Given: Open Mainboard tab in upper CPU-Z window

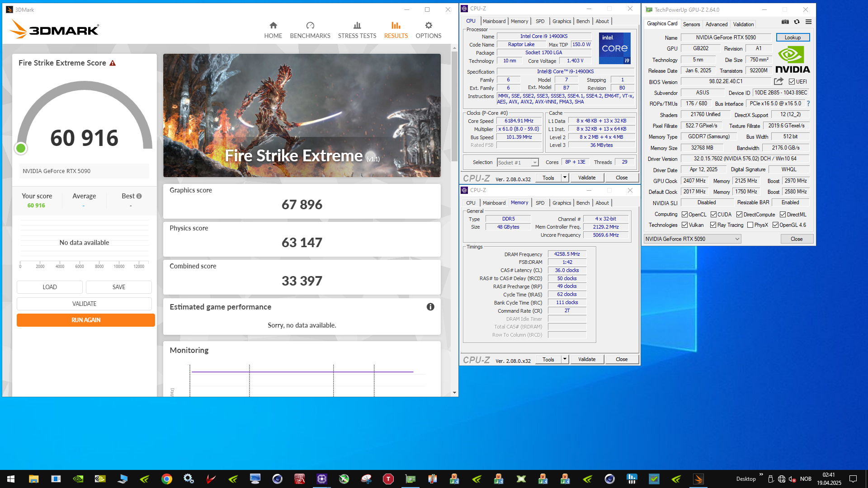Looking at the screenshot, I should coord(494,21).
